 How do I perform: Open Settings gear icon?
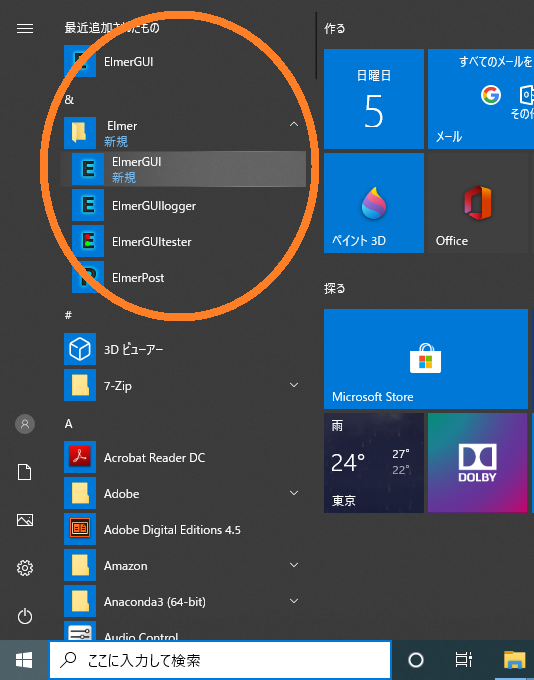(25, 568)
